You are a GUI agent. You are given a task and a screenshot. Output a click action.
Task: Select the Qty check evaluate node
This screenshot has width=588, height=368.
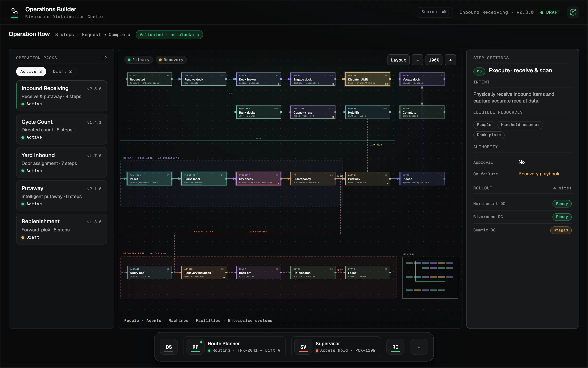click(258, 179)
